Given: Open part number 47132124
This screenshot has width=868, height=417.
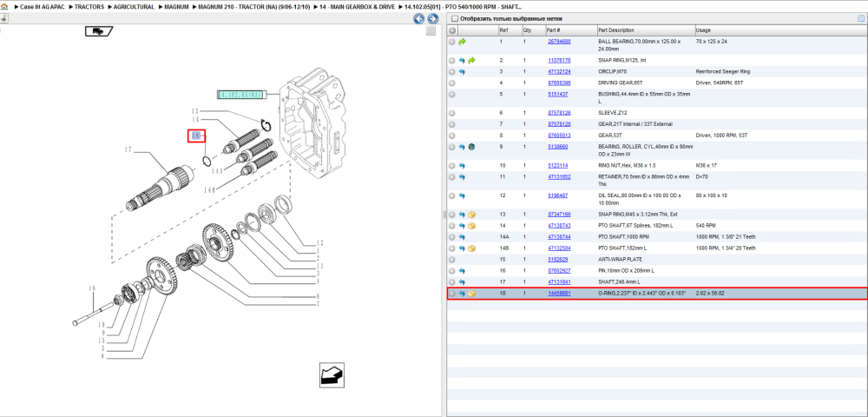Looking at the screenshot, I should 559,72.
